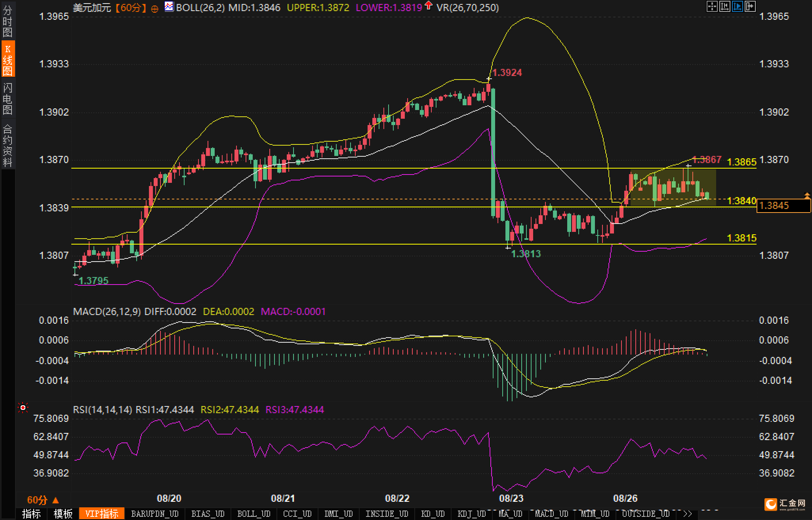This screenshot has height=520, width=812.
Task: Click the 08/20 date on time axis
Action: (x=169, y=498)
